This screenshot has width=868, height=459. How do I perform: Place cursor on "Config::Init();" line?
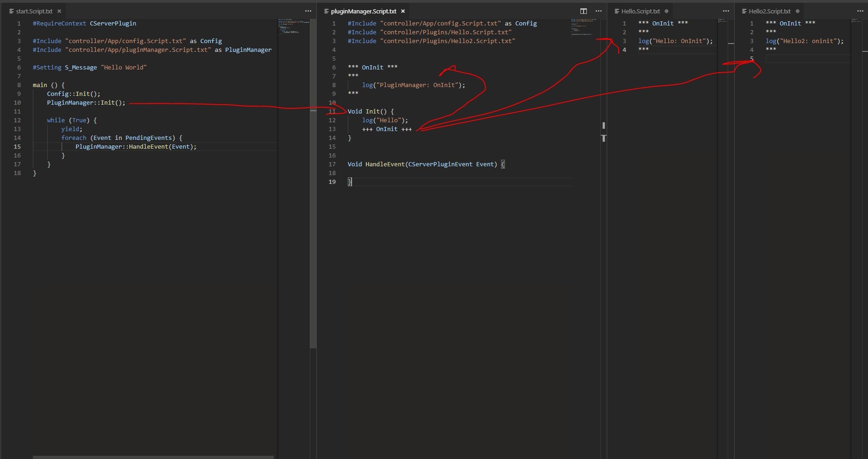pos(74,94)
